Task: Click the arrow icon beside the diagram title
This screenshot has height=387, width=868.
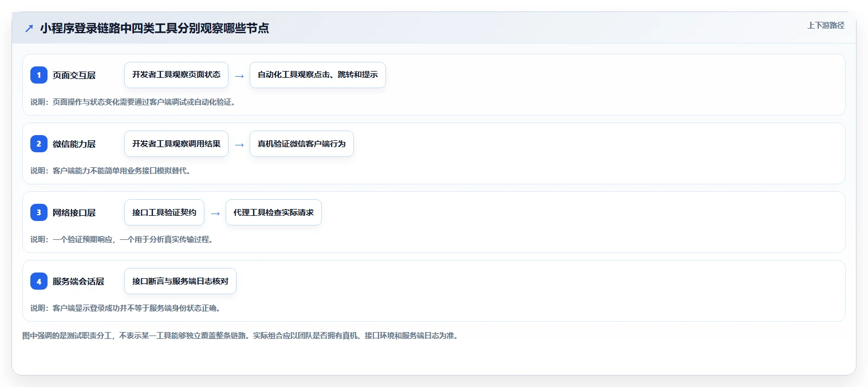Action: 29,29
